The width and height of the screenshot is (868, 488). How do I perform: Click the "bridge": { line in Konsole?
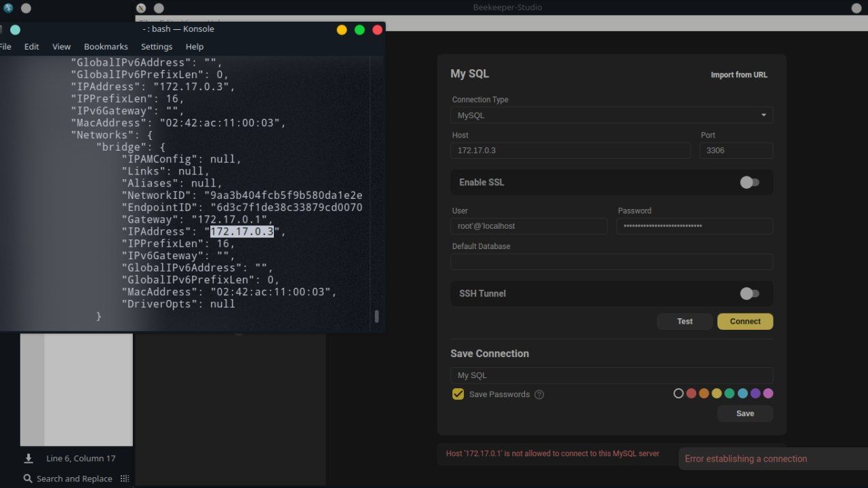[x=131, y=147]
